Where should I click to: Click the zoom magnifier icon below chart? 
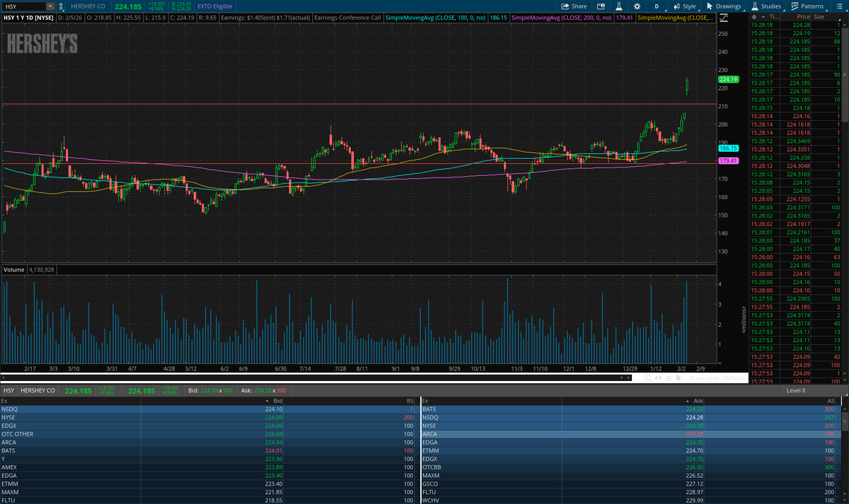(646, 378)
